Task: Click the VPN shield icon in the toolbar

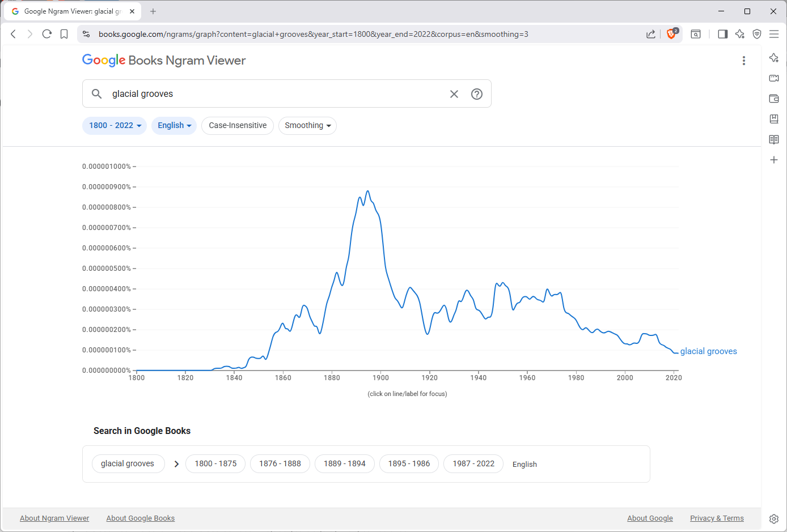Action: 757,34
